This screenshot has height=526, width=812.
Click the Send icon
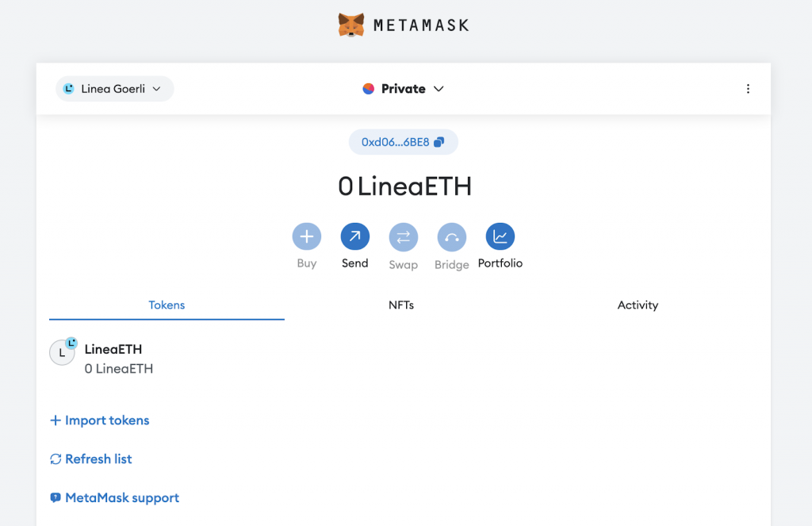pyautogui.click(x=354, y=236)
